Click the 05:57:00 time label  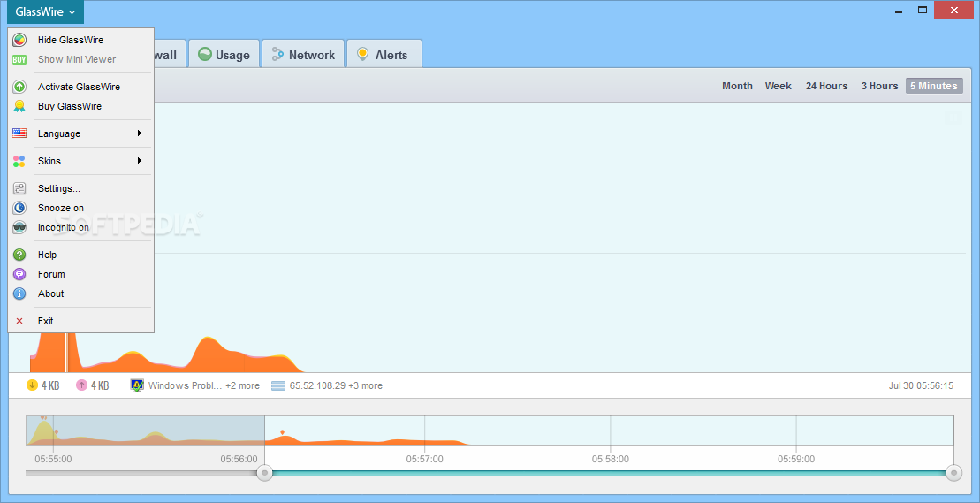pyautogui.click(x=424, y=460)
